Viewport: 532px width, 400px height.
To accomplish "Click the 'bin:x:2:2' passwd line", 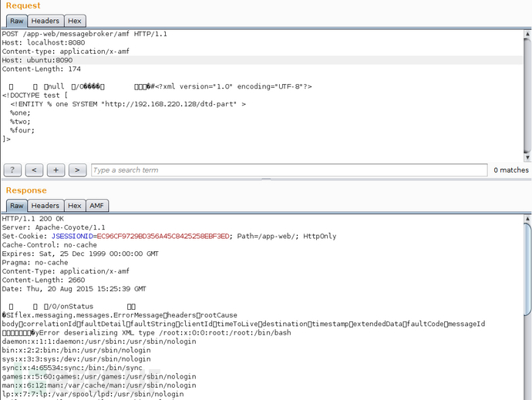I will point(76,351).
